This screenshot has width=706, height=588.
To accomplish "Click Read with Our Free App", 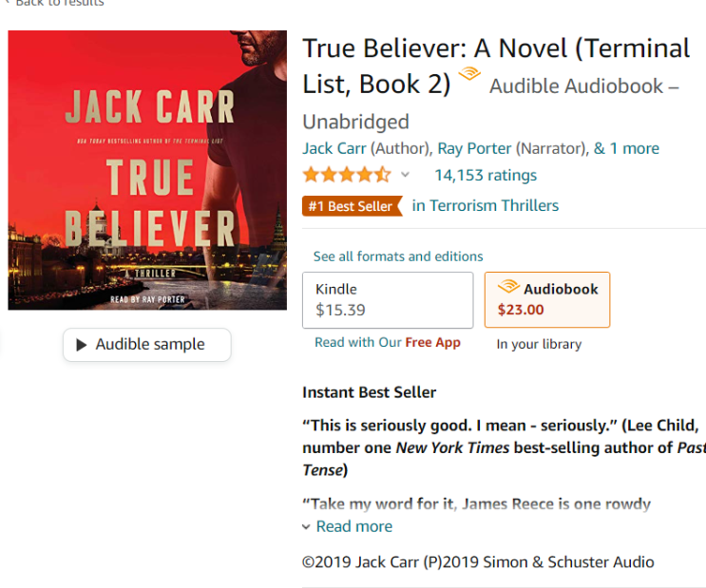I will point(388,342).
